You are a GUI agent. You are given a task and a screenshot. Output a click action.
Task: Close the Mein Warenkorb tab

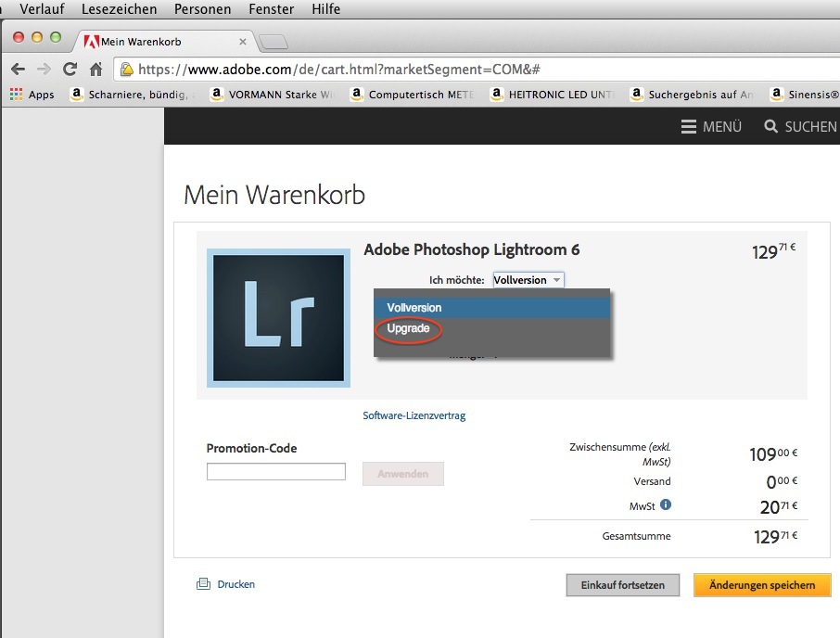(x=243, y=42)
